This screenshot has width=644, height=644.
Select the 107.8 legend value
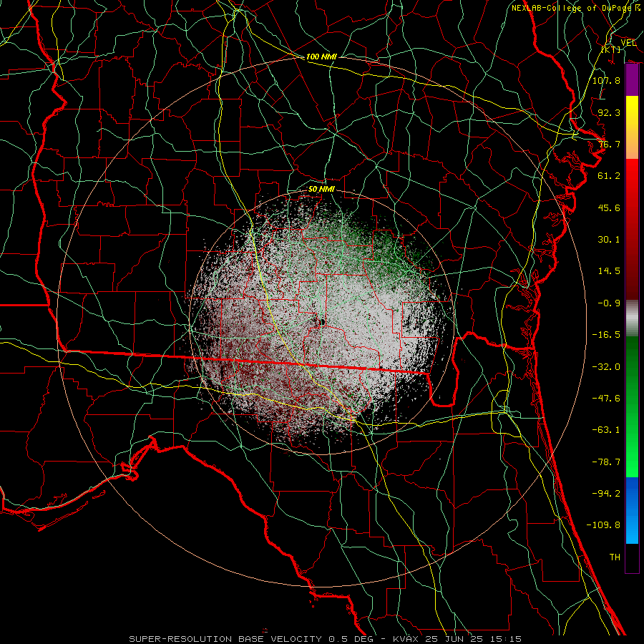[x=606, y=80]
